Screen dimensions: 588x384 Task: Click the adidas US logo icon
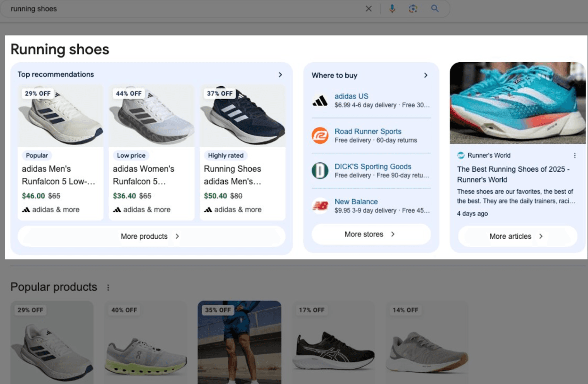click(320, 100)
